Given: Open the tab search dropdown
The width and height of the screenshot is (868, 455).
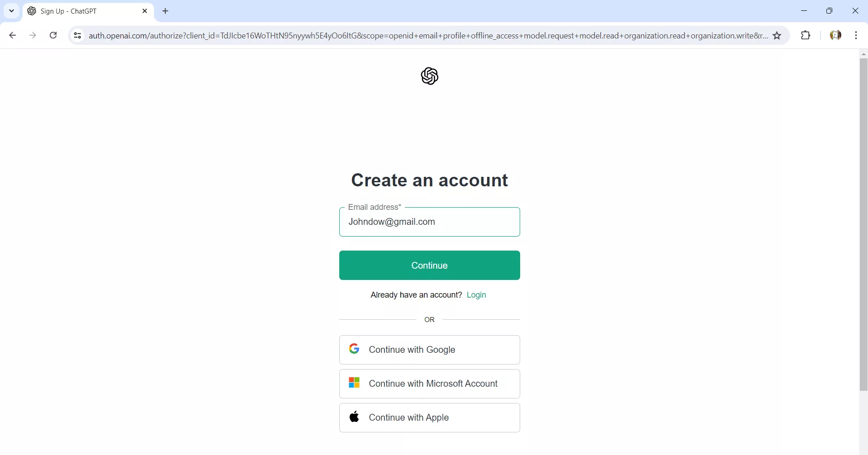Looking at the screenshot, I should click(10, 11).
